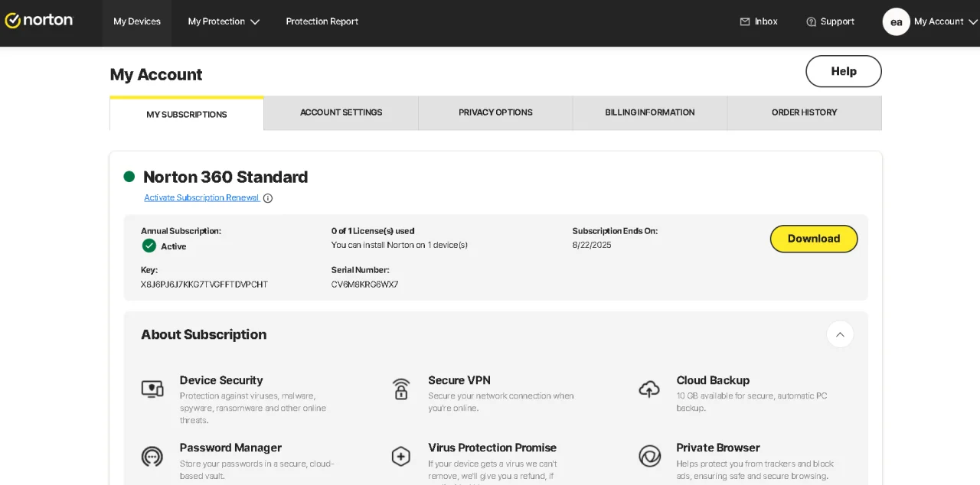Open the My Account dropdown arrow
This screenshot has height=485, width=980.
pyautogui.click(x=973, y=21)
